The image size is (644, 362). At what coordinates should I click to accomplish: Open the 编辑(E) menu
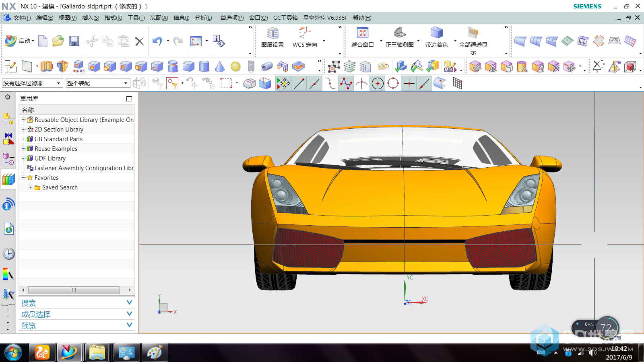click(45, 18)
